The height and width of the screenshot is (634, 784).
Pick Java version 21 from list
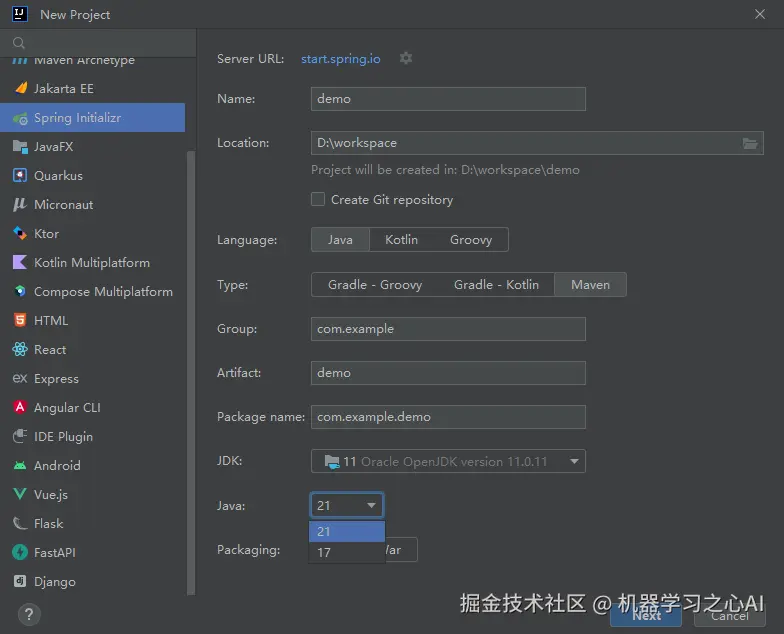point(346,532)
